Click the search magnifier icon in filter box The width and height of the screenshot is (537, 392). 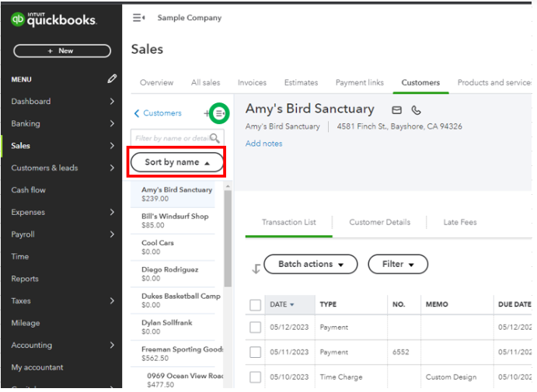coord(214,138)
